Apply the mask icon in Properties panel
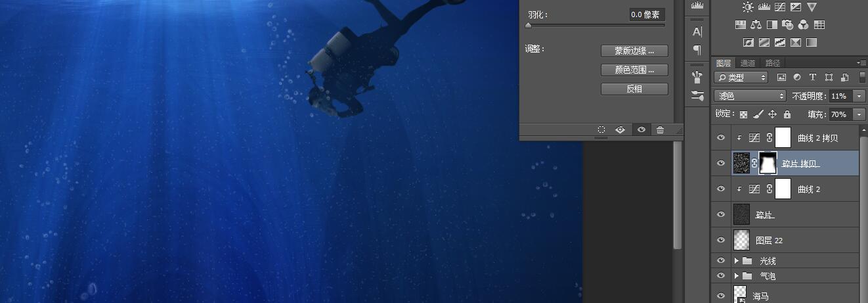This screenshot has width=868, height=303. point(620,130)
